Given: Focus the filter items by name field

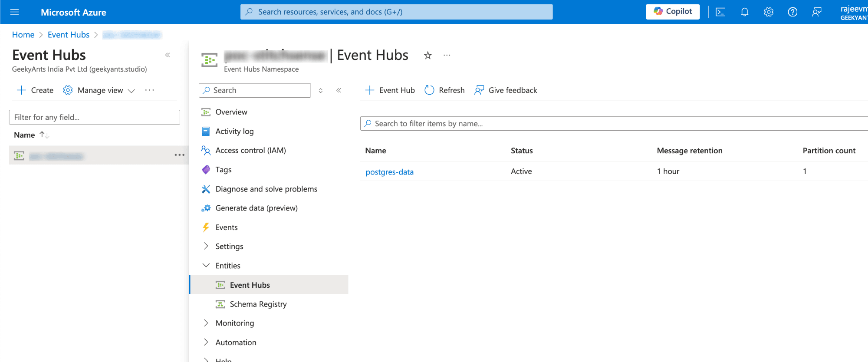Looking at the screenshot, I should tap(614, 124).
